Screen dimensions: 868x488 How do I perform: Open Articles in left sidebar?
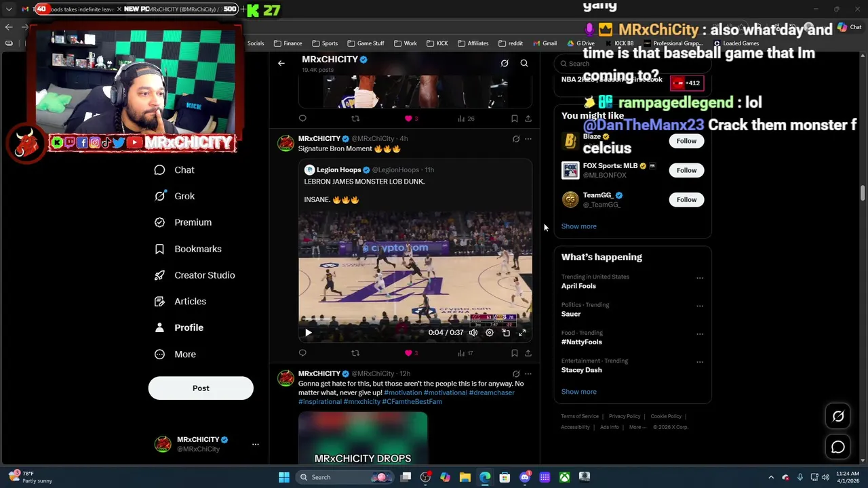point(180,302)
